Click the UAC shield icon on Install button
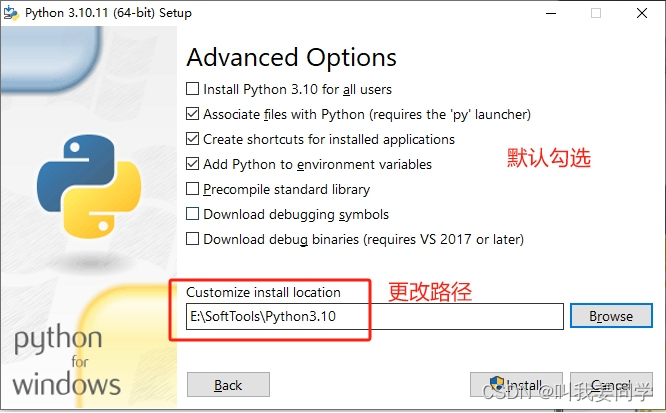Viewport: 666px width, 413px height. 497,384
